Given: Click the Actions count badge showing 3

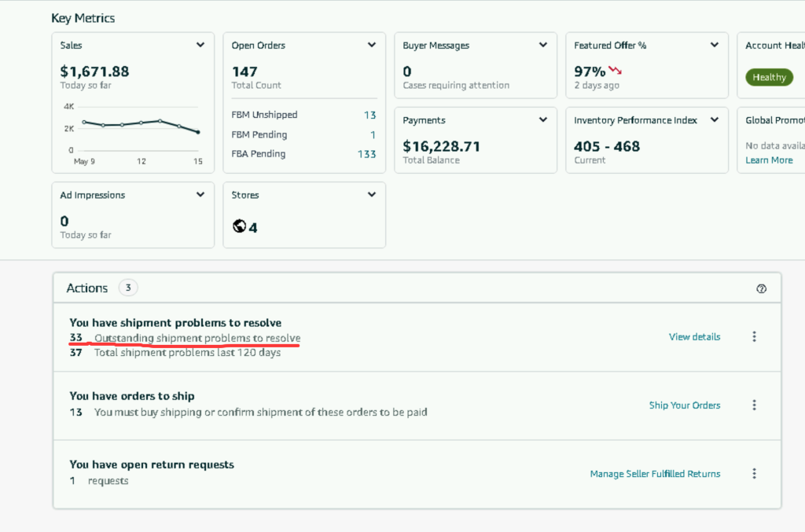Looking at the screenshot, I should point(128,288).
